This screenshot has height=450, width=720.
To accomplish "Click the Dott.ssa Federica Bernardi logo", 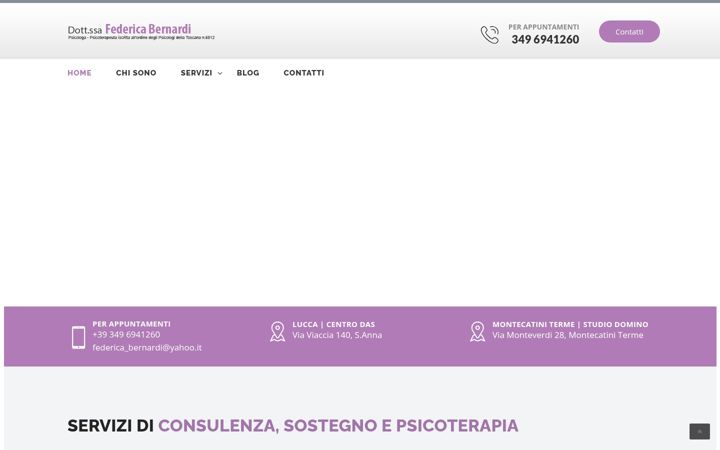I will [x=141, y=32].
